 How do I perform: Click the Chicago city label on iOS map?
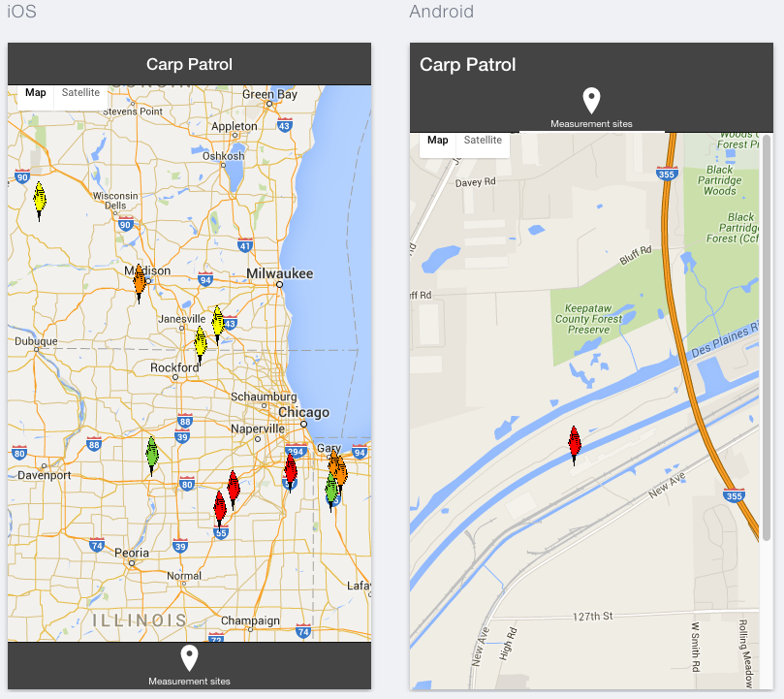click(303, 412)
